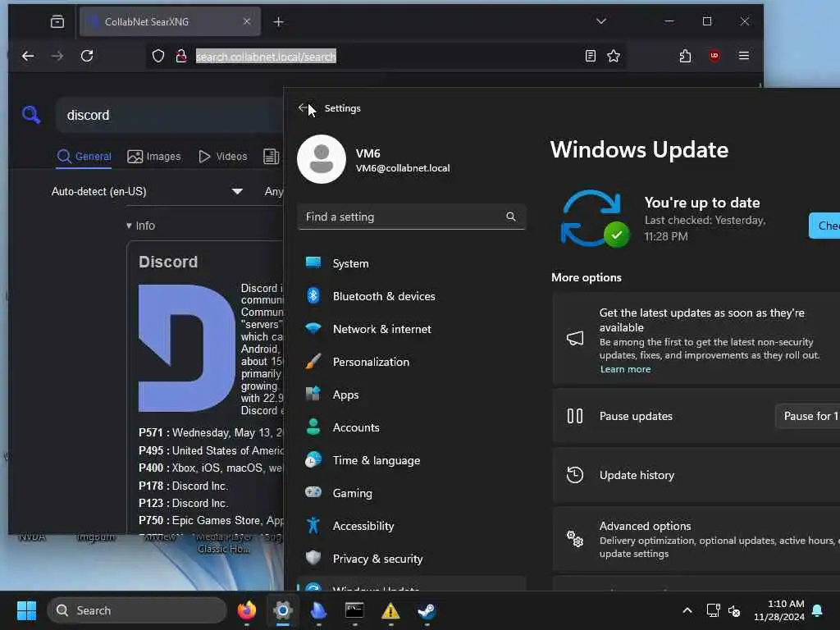Follow the Learn more link
This screenshot has height=630, width=840.
coord(625,369)
